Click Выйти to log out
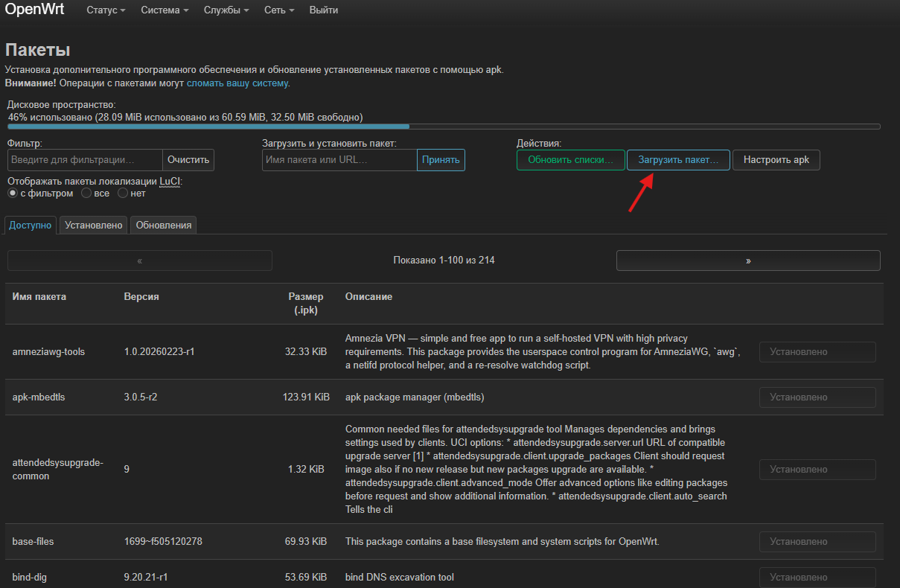The width and height of the screenshot is (900, 588). 324,10
